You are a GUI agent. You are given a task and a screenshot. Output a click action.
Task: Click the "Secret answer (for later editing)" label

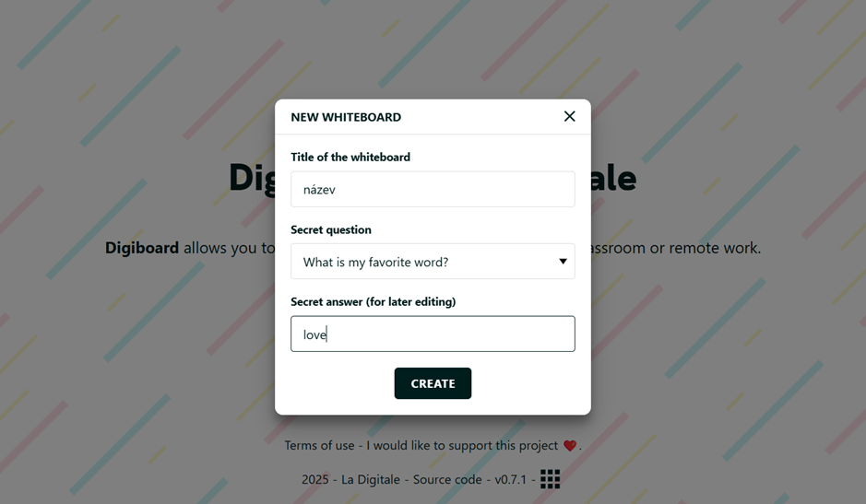(373, 302)
